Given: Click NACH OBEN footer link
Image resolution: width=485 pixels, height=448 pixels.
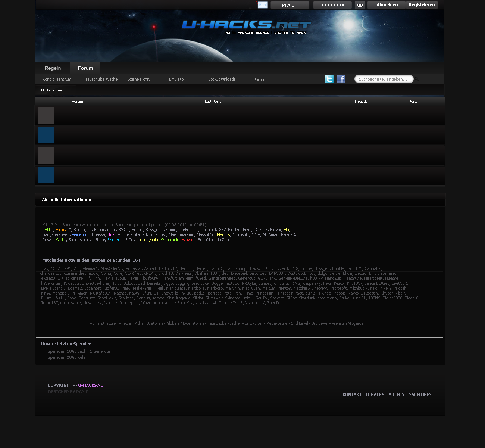Looking at the screenshot, I should tap(420, 395).
